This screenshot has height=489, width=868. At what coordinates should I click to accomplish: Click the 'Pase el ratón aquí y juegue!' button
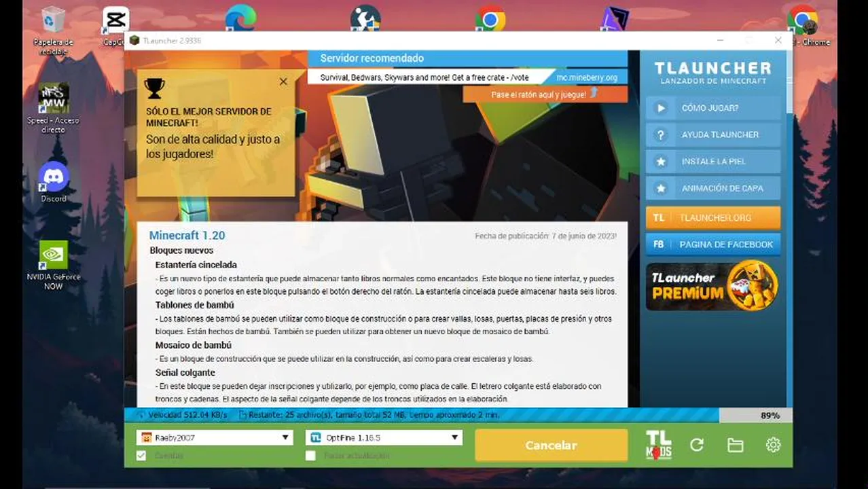pos(545,94)
